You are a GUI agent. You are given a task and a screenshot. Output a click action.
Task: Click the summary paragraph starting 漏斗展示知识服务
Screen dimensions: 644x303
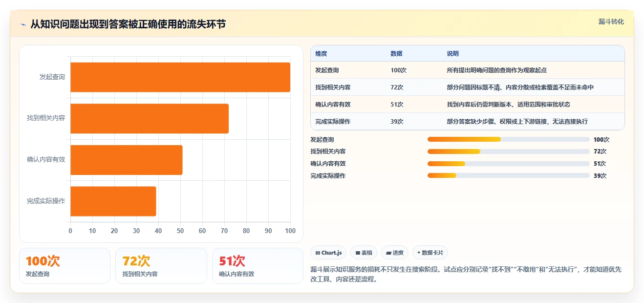point(466,275)
